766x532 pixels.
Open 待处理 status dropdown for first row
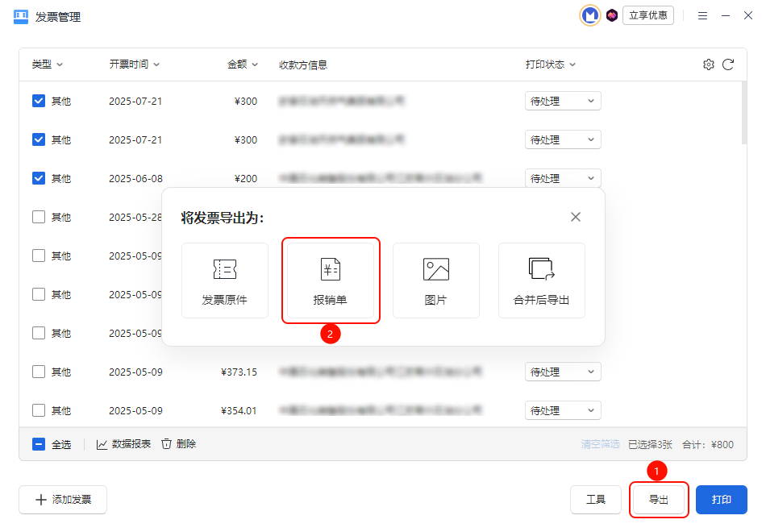coord(563,101)
